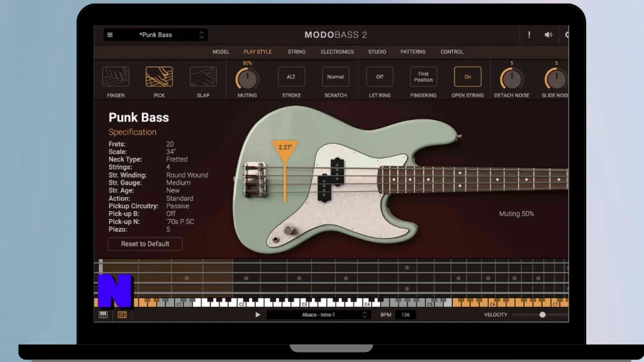644x362 pixels.
Task: Click the exclamation alert icon
Action: click(529, 35)
